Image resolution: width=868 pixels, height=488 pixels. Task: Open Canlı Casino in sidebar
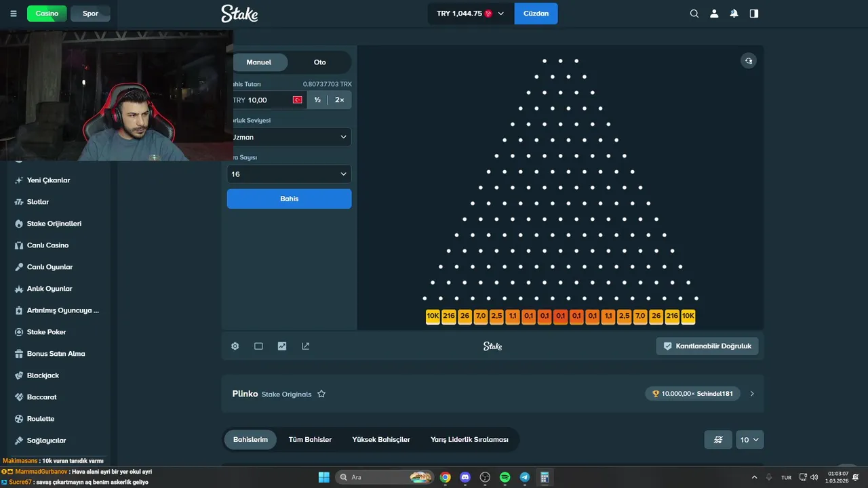[x=47, y=245]
